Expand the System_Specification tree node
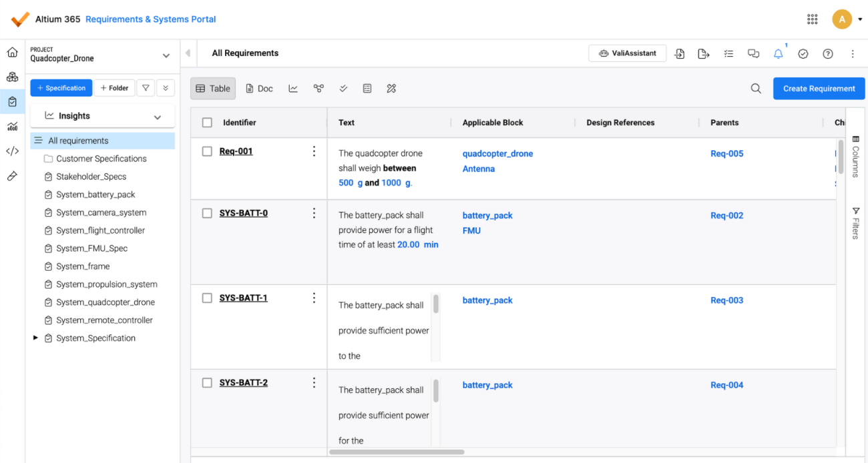This screenshot has height=463, width=868. pos(35,338)
